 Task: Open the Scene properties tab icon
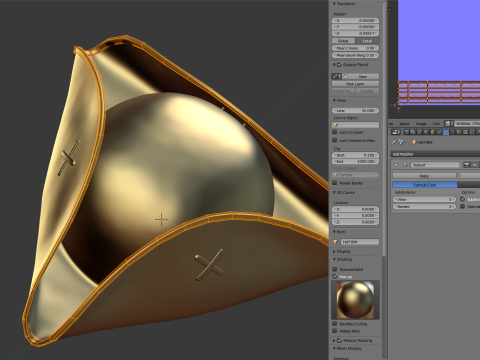[x=419, y=132]
